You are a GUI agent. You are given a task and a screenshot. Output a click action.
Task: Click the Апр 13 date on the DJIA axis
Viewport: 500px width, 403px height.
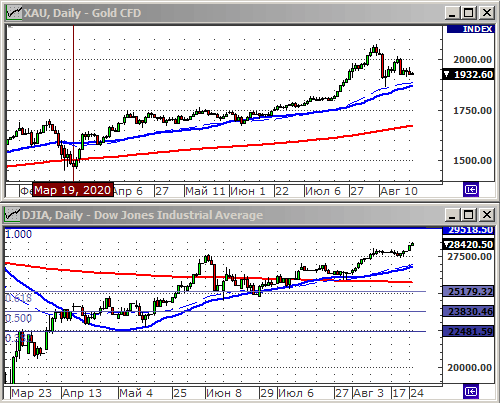point(82,393)
